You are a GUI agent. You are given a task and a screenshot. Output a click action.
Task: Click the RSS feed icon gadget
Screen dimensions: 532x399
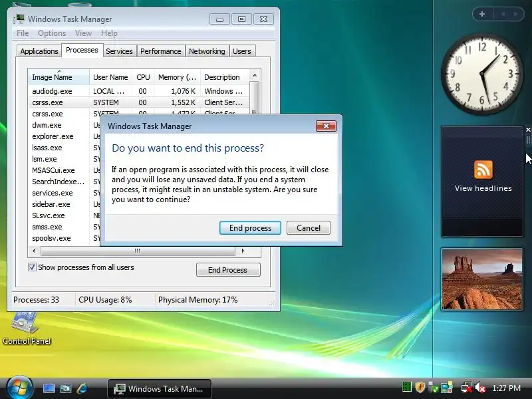point(483,170)
